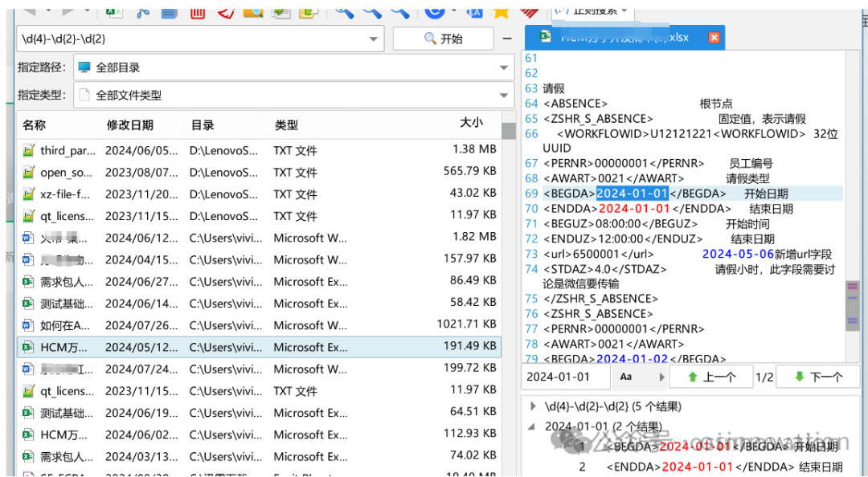Select the 1021.71 KB size cell
The image size is (868, 477).
click(466, 324)
